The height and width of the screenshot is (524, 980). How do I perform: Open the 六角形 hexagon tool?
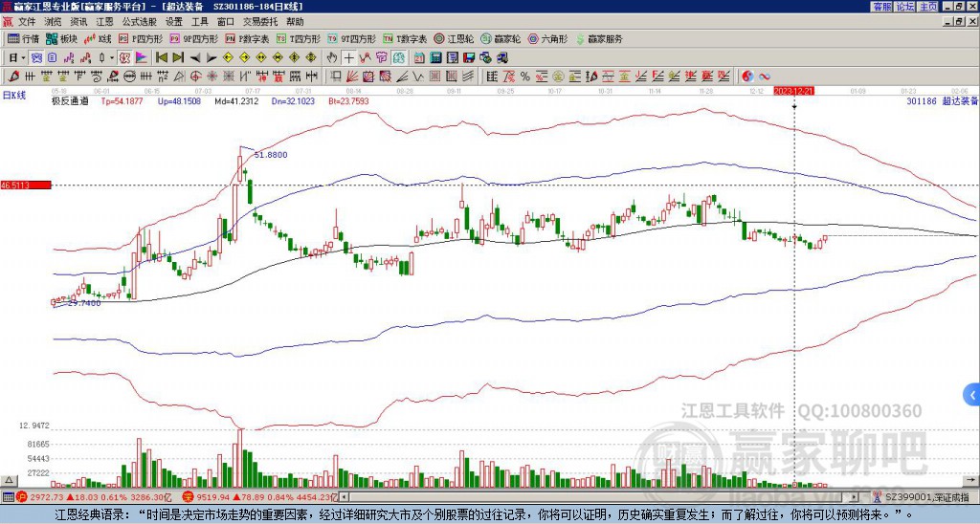(547, 38)
